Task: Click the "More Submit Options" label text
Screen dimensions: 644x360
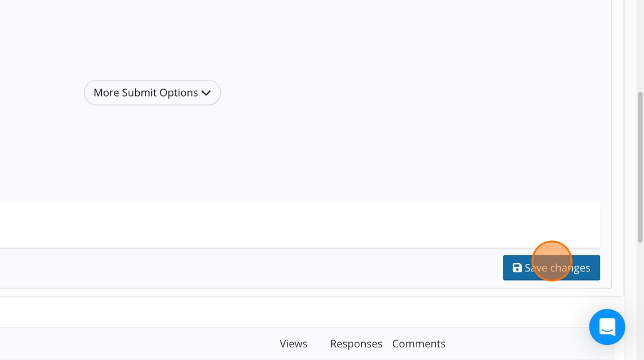Action: 145,93
